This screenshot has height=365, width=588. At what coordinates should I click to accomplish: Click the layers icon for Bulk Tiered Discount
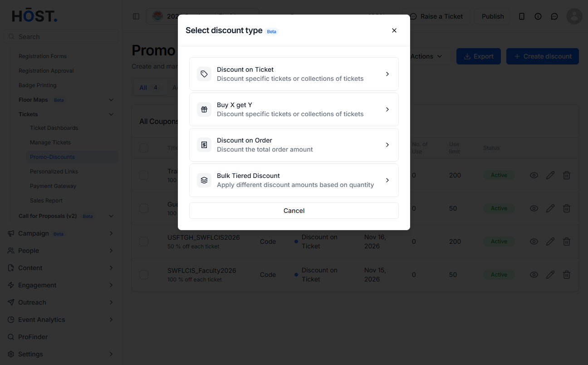(204, 180)
